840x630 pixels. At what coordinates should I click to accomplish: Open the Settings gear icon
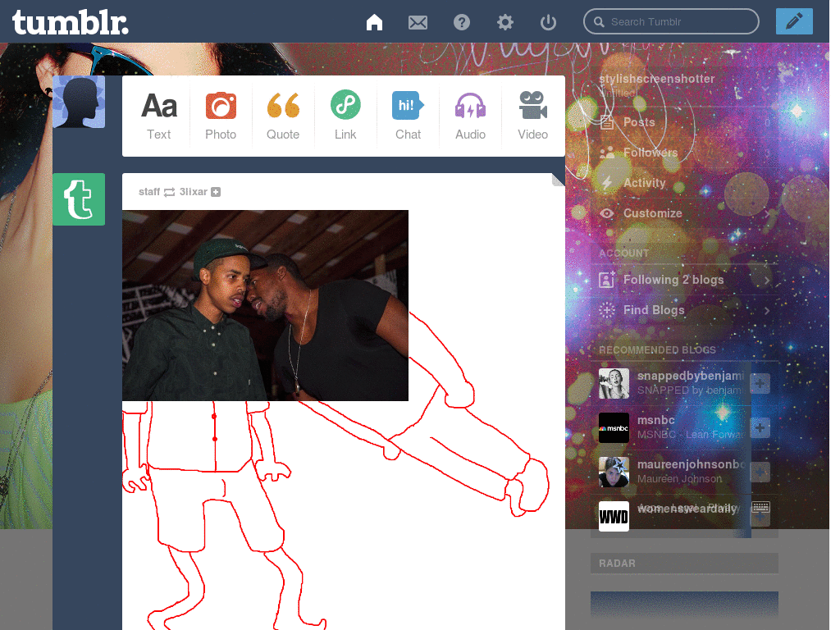(x=505, y=22)
